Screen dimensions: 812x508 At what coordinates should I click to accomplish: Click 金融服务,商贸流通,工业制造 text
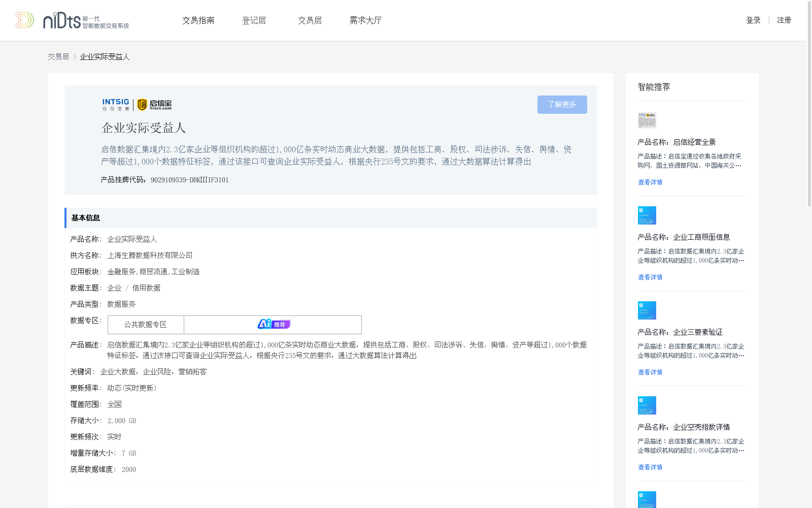click(153, 272)
